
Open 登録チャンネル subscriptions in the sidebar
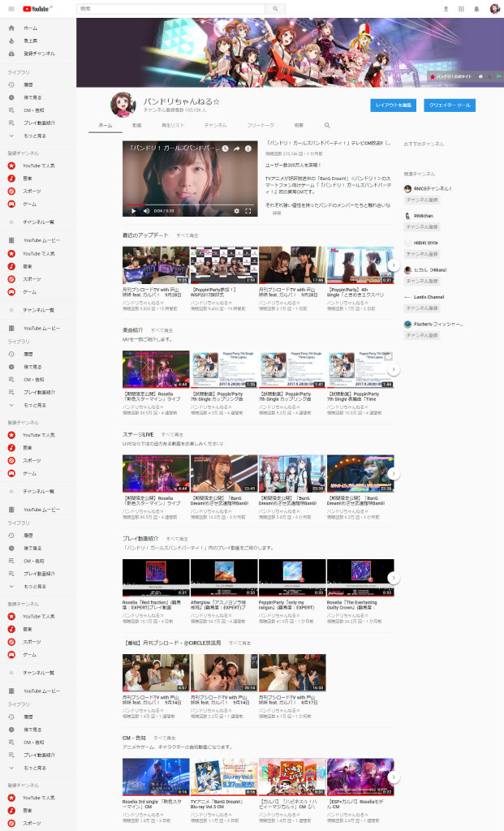click(32, 54)
